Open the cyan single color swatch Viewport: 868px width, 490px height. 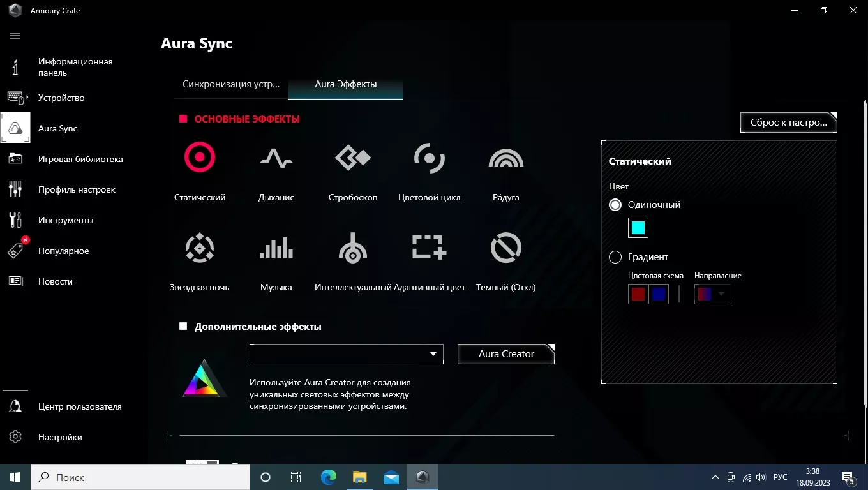click(638, 228)
